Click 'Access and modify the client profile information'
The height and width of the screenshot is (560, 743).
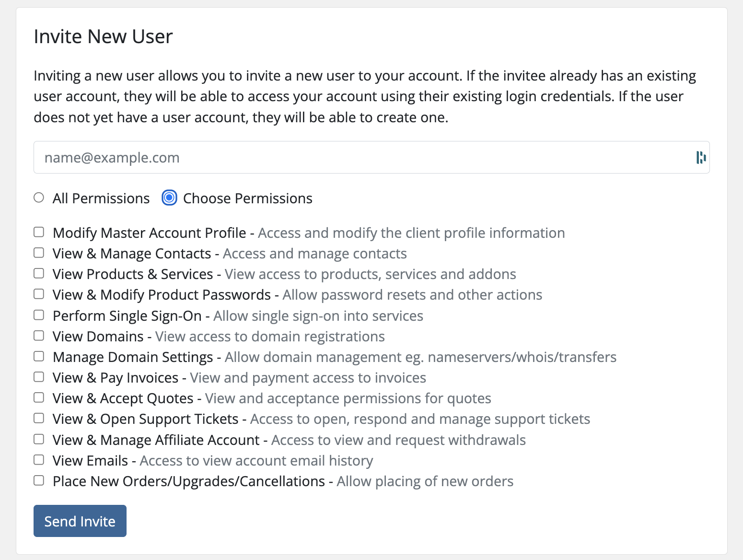click(x=412, y=233)
